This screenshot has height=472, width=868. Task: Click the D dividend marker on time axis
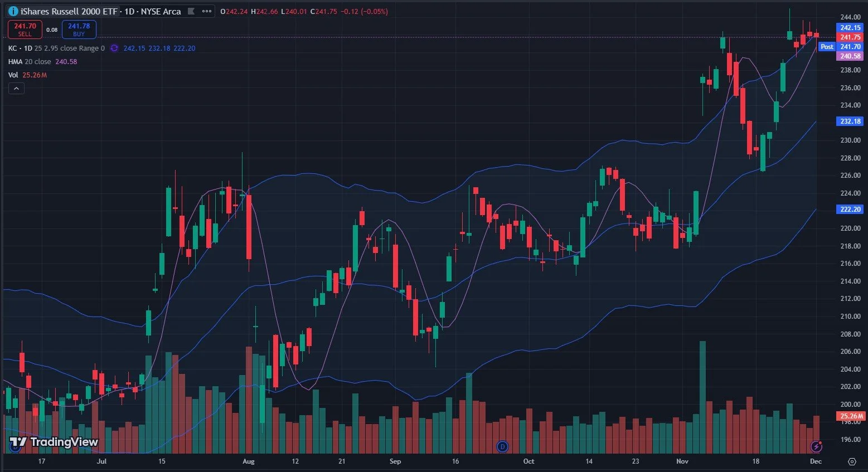[503, 446]
